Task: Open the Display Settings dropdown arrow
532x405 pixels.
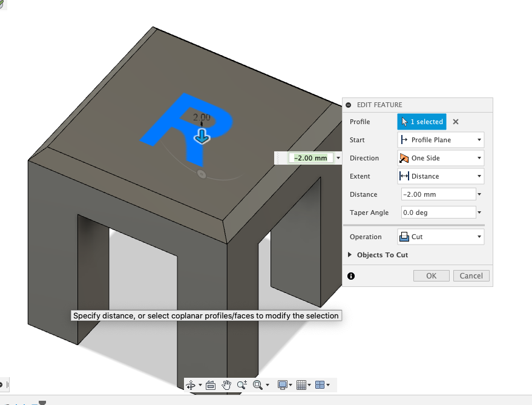Action: (x=291, y=385)
